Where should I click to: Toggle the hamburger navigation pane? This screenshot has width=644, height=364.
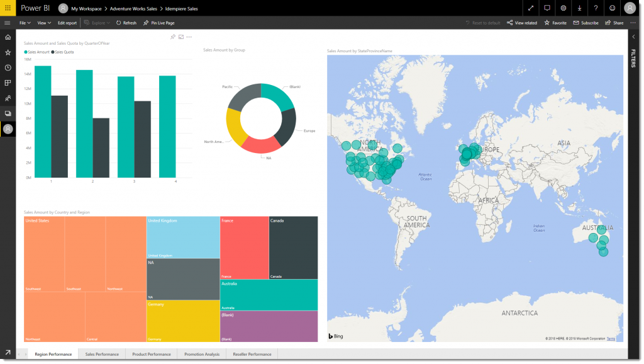tap(8, 23)
